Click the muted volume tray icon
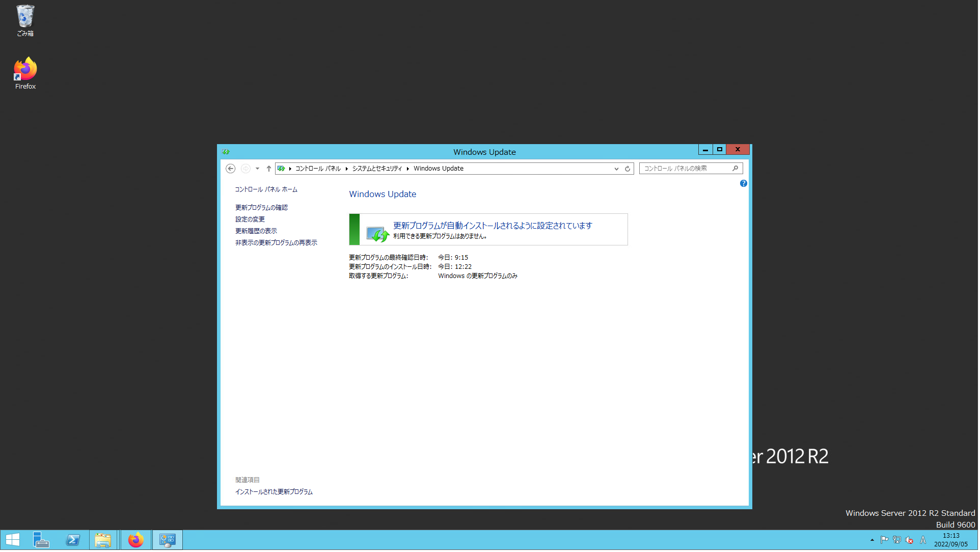 [911, 541]
